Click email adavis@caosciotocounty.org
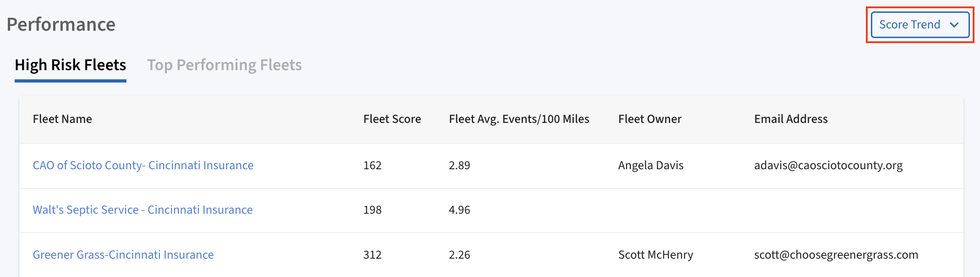This screenshot has height=277, width=980. [828, 165]
